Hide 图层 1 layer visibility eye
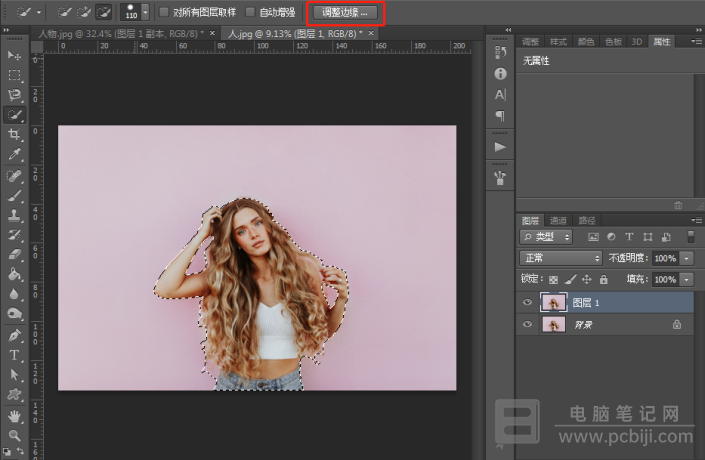Screen dimensions: 705x460 [527, 303]
